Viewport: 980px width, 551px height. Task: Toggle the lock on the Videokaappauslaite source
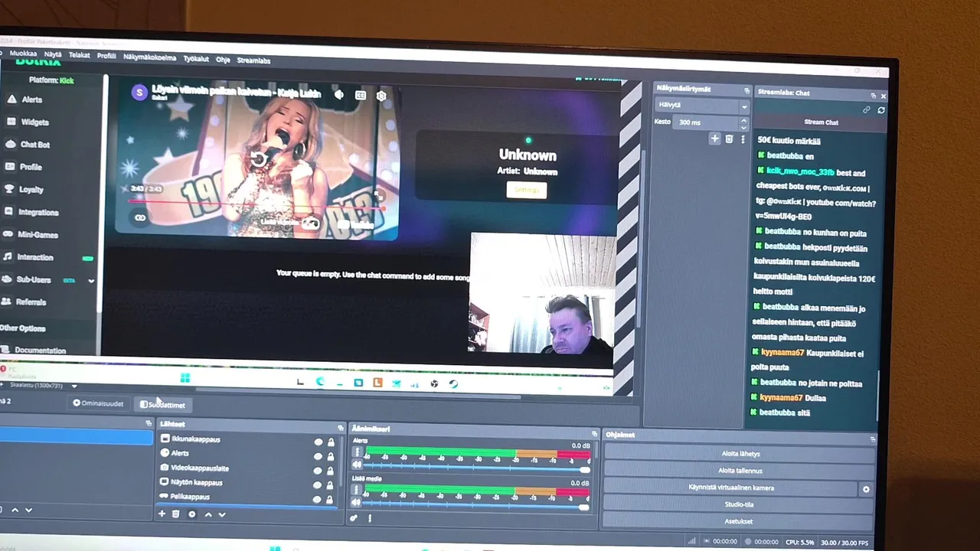coord(331,471)
